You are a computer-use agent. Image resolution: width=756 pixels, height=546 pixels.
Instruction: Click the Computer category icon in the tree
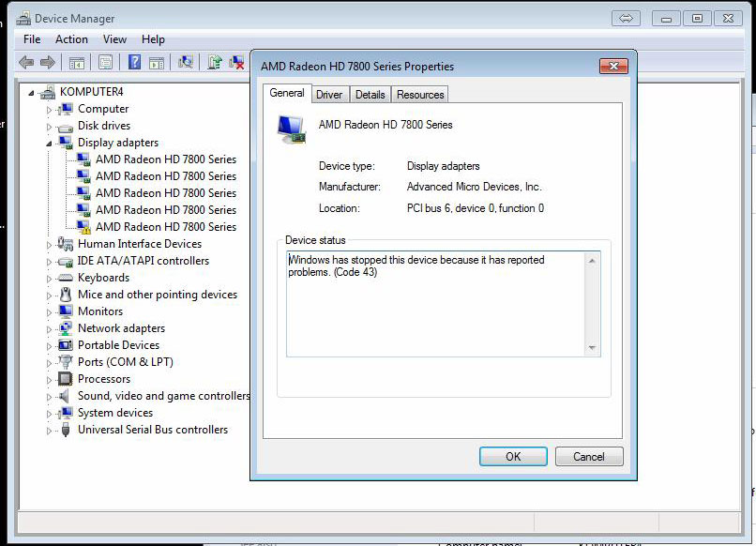(x=65, y=109)
